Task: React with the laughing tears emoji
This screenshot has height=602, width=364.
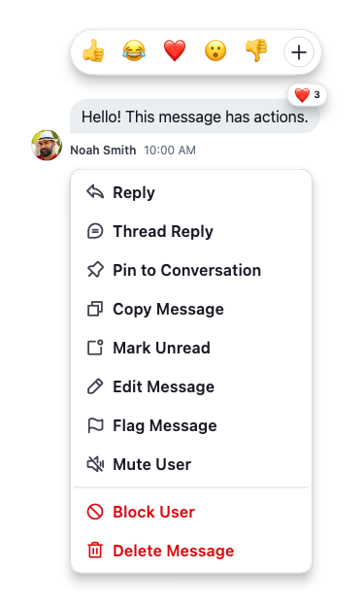Action: coord(134,51)
